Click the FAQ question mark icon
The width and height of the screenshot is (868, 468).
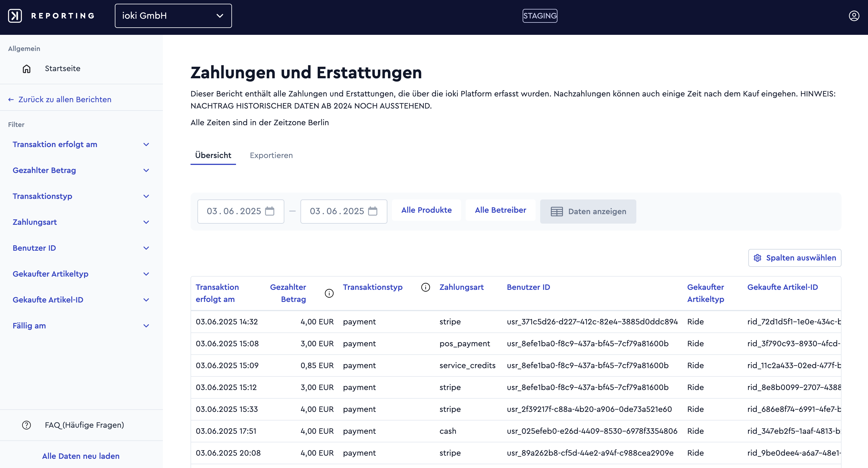[x=26, y=425]
